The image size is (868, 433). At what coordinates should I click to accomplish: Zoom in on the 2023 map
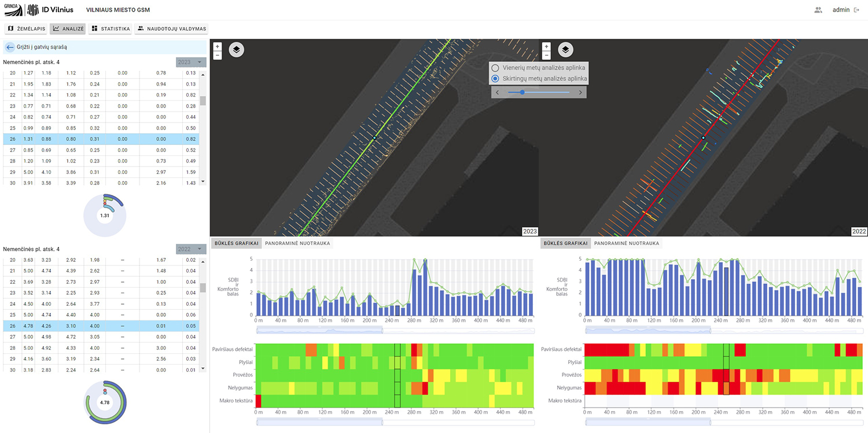point(217,47)
